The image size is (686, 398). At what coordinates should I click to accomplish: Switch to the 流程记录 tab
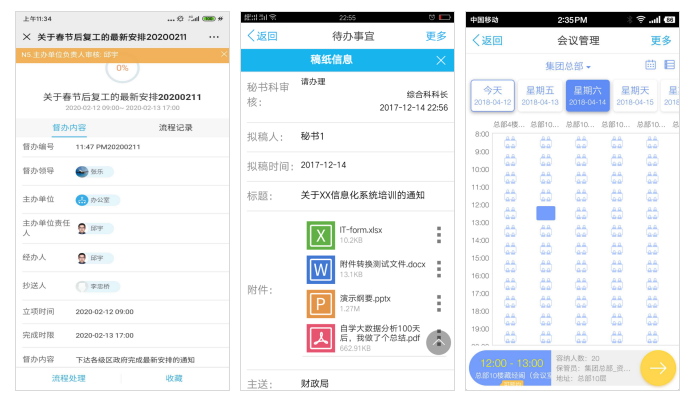click(175, 128)
